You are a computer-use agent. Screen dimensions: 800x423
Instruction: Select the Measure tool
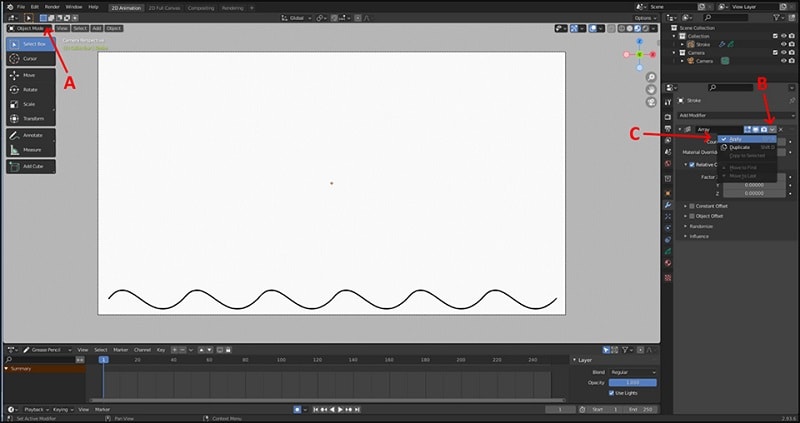pos(31,150)
